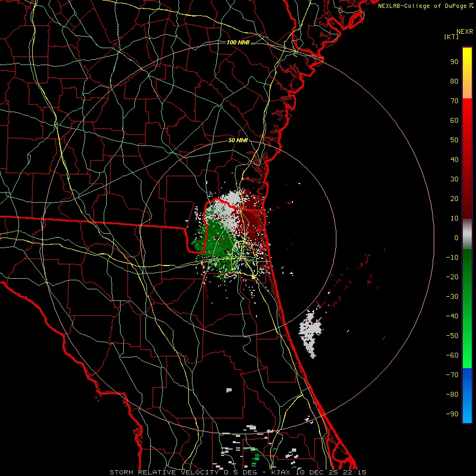This screenshot has width=476, height=476.
Task: Select the -30 knot scale label
Action: click(452, 297)
